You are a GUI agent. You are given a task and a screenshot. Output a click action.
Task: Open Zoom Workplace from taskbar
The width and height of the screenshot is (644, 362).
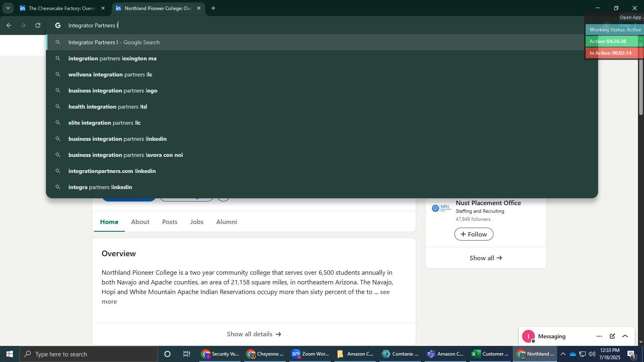click(x=310, y=354)
